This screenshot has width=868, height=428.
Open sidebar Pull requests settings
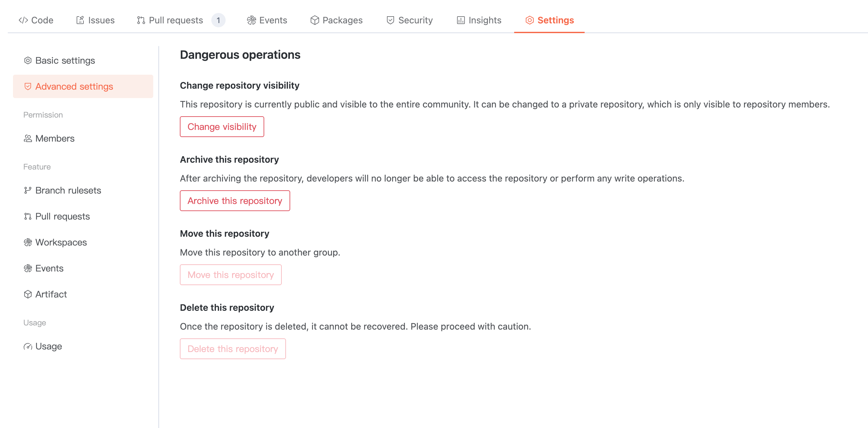pos(62,216)
